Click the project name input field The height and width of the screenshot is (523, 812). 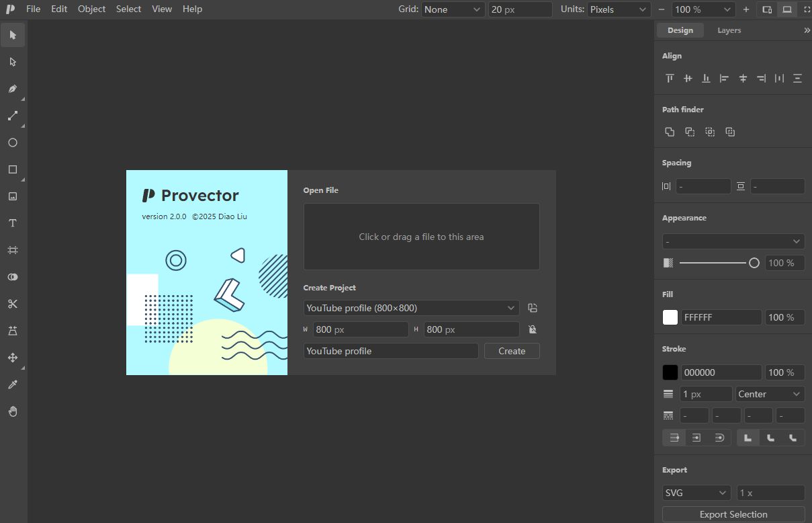coord(391,351)
